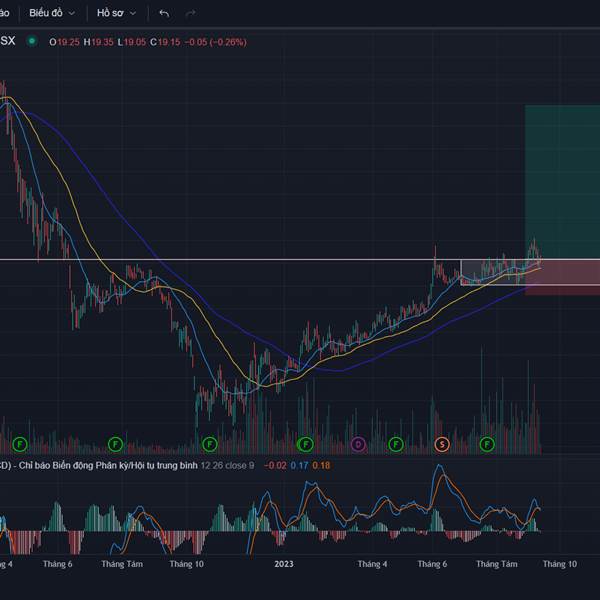Viewport: 600px width, 600px height.
Task: Click the open price value O19.25
Action: 64,42
